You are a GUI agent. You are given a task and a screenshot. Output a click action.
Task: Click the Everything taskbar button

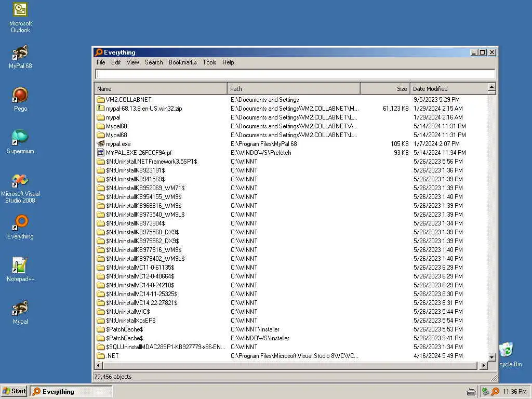point(71,392)
